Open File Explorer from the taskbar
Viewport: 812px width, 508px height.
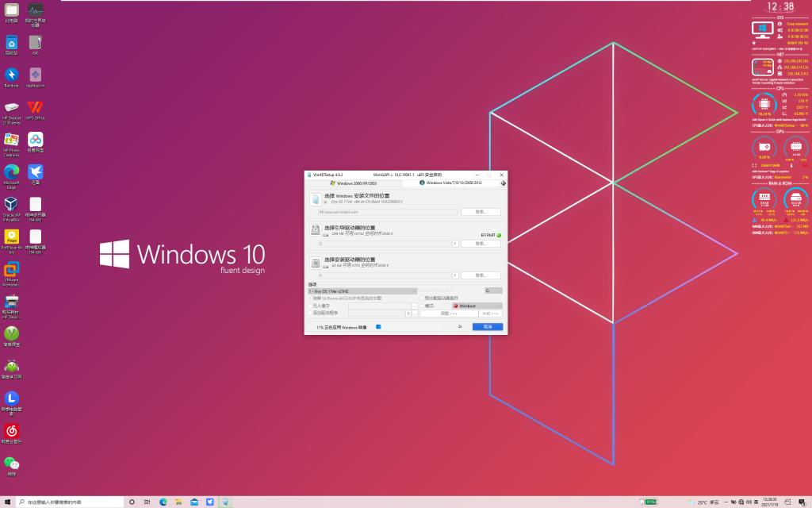pos(178,502)
